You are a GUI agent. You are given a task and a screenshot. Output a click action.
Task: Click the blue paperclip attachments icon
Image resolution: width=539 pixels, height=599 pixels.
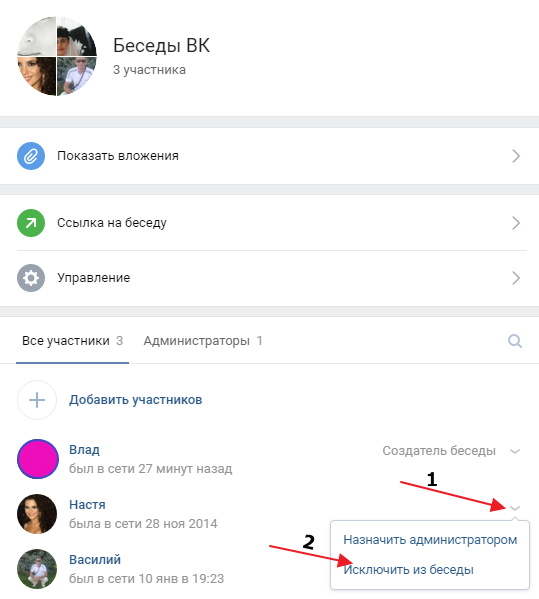(x=31, y=156)
